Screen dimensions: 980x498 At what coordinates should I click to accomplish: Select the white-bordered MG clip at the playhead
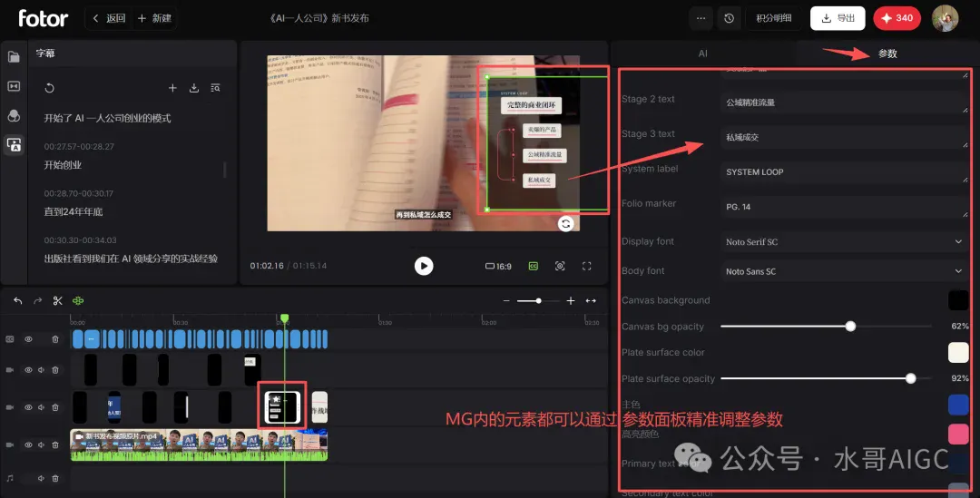pos(282,407)
